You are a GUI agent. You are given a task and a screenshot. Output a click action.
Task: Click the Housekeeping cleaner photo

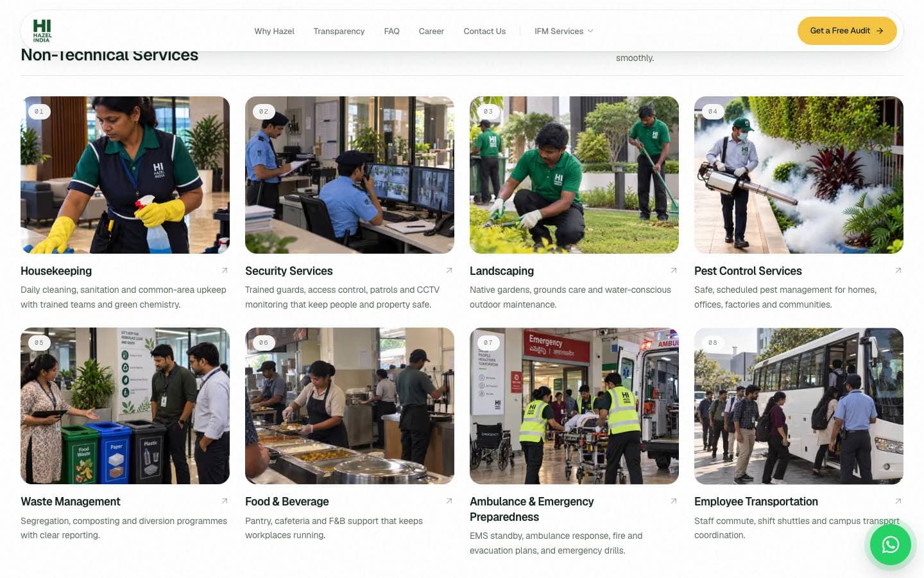pos(125,175)
